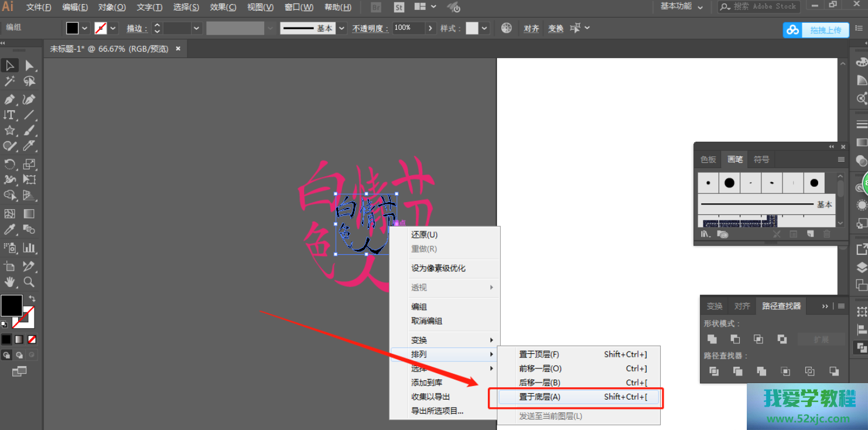
Task: Click the Unite shape mode icon
Action: (712, 339)
